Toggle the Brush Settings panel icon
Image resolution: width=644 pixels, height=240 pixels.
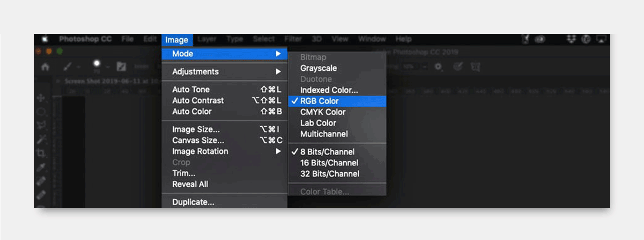[x=122, y=67]
